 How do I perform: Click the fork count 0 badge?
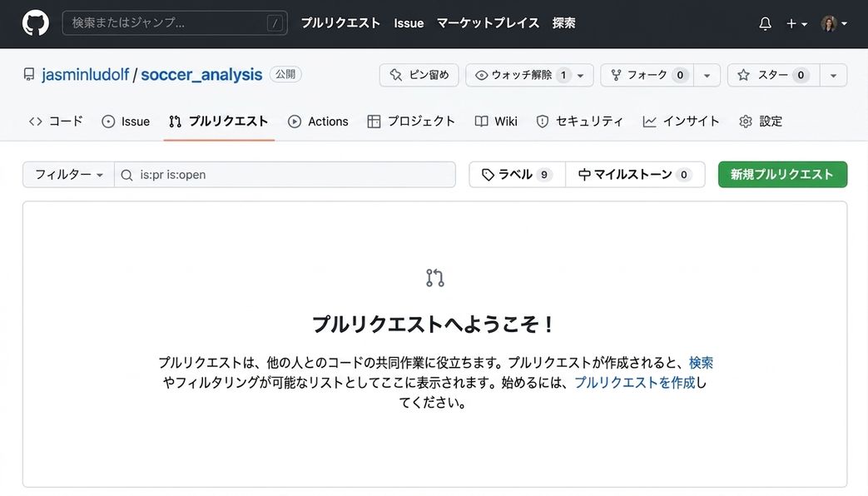(681, 75)
